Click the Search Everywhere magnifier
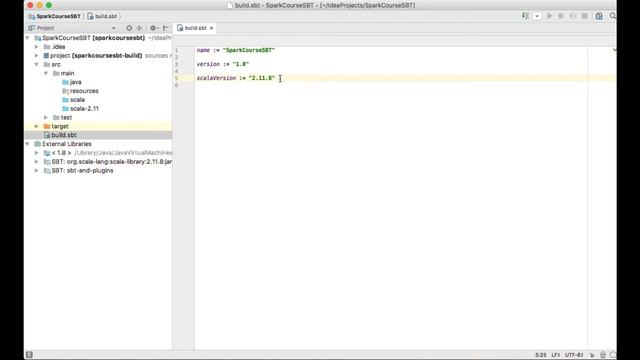This screenshot has height=360, width=640. (x=613, y=16)
